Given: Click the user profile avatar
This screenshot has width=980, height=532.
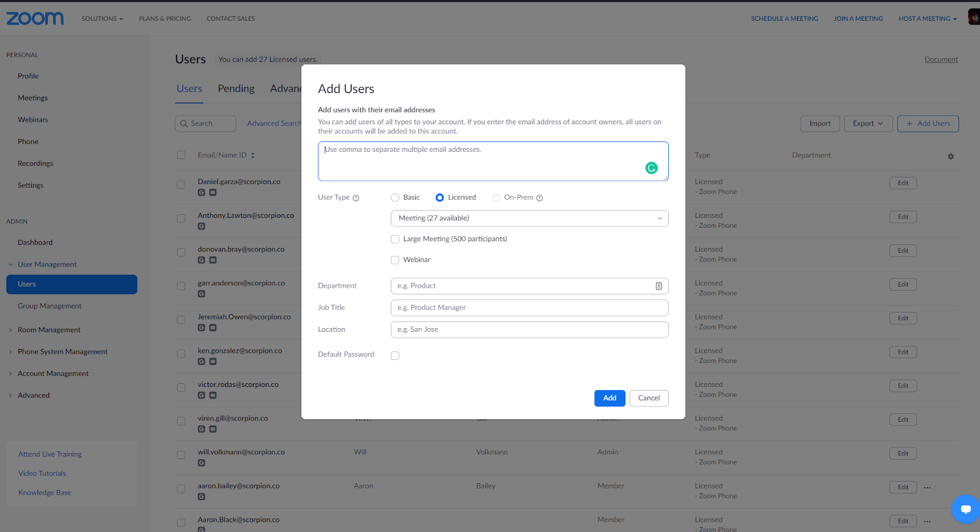Looking at the screenshot, I should click(973, 17).
